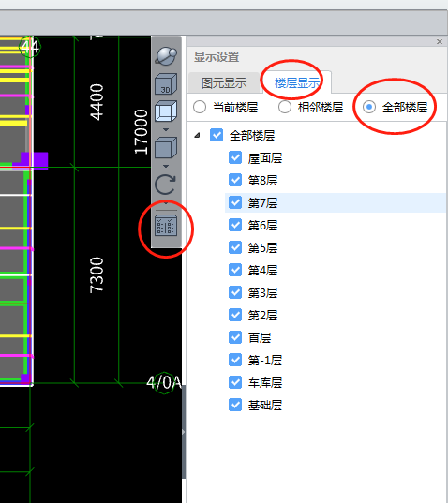Click the rotate view arrow icon
Image resolution: width=448 pixels, height=503 pixels.
point(166,185)
